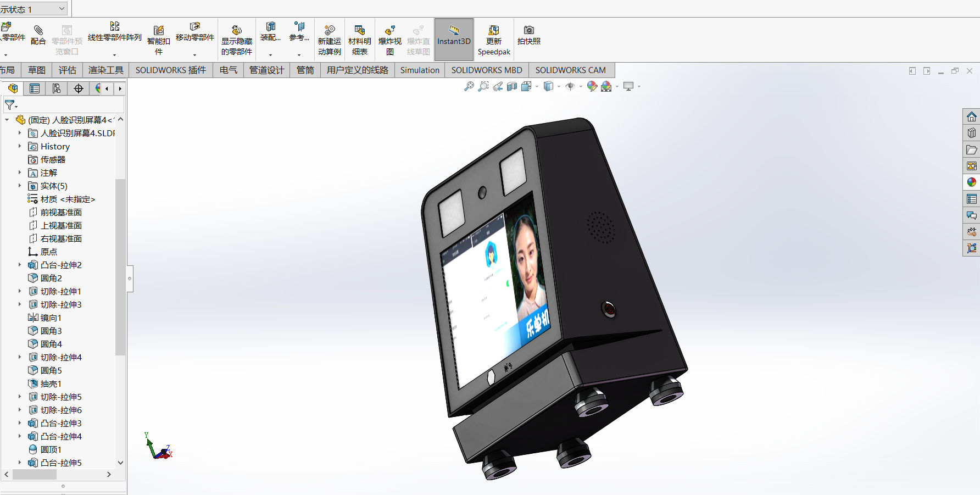Click the bill of materials icon (材料明细表)
980x495 pixels.
[360, 40]
